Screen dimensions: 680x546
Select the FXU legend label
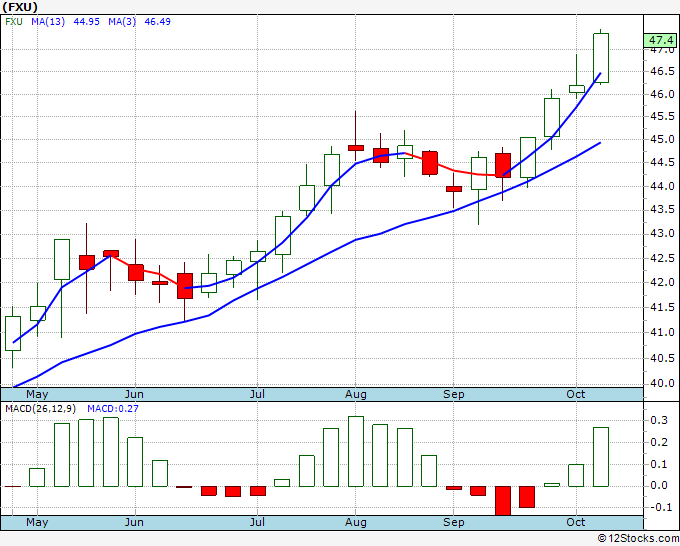point(14,22)
